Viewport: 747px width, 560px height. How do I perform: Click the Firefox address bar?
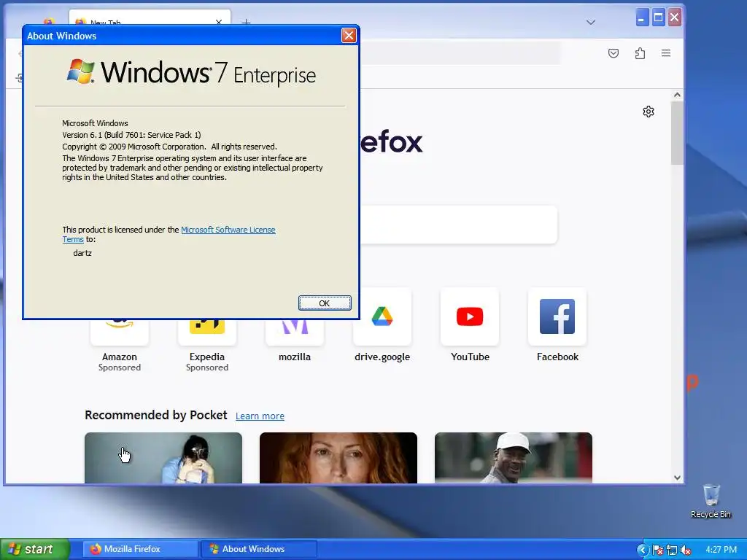click(x=460, y=52)
